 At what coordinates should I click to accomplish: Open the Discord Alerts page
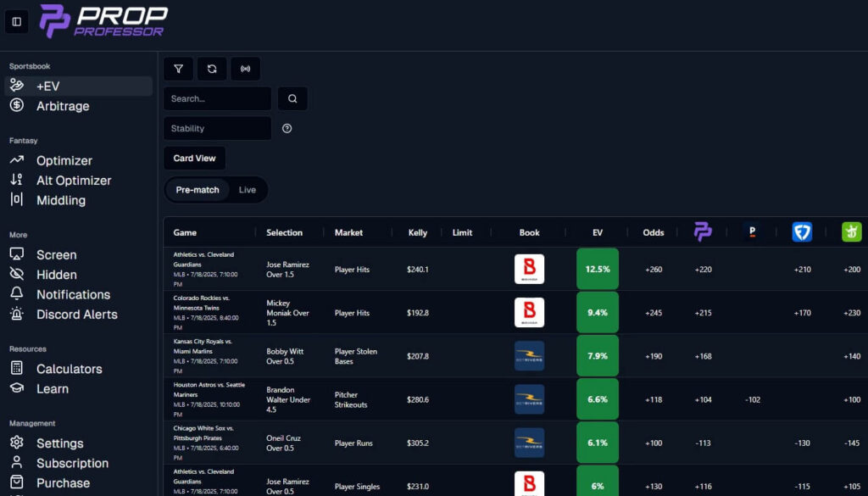tap(77, 314)
